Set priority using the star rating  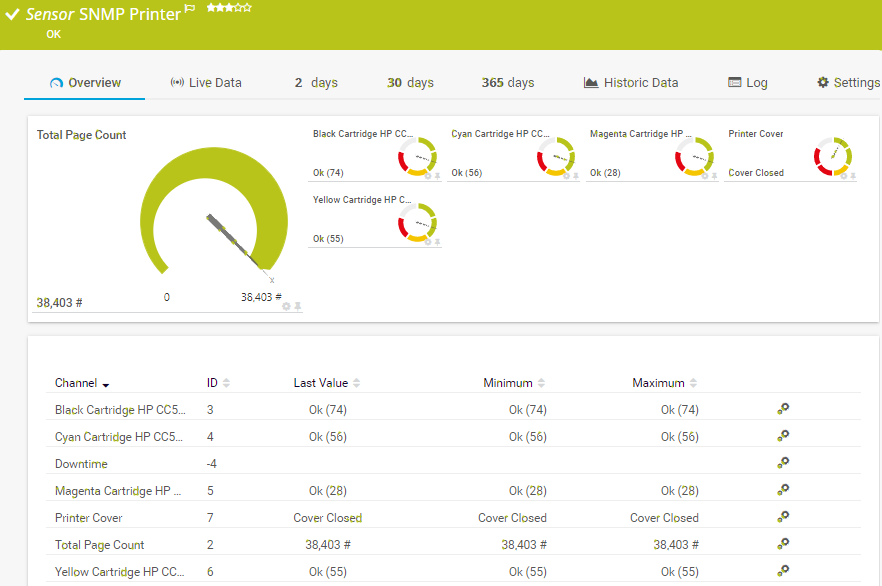[229, 8]
